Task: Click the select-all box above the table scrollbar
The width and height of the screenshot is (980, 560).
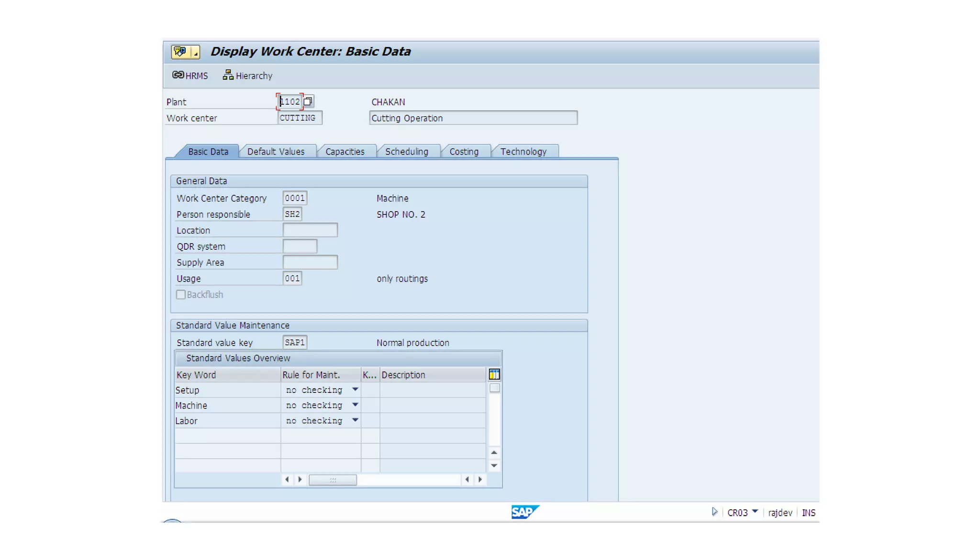Action: coord(495,388)
